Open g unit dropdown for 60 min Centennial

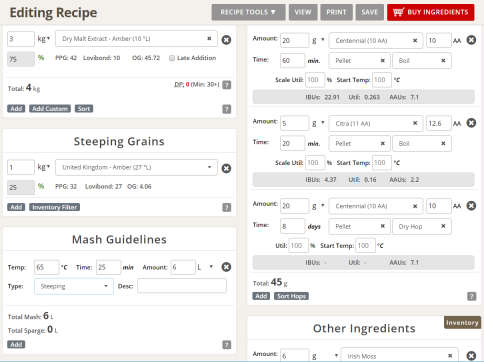coord(318,40)
